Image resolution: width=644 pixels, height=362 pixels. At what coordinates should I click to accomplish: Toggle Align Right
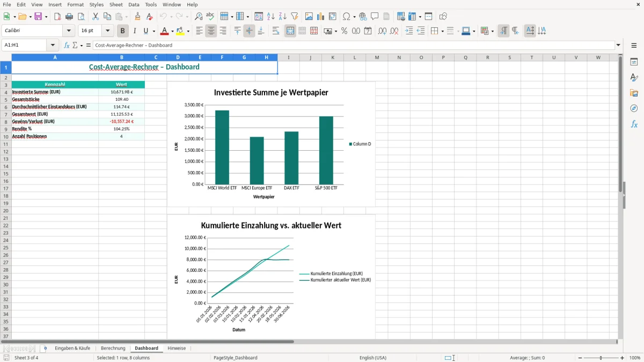223,31
